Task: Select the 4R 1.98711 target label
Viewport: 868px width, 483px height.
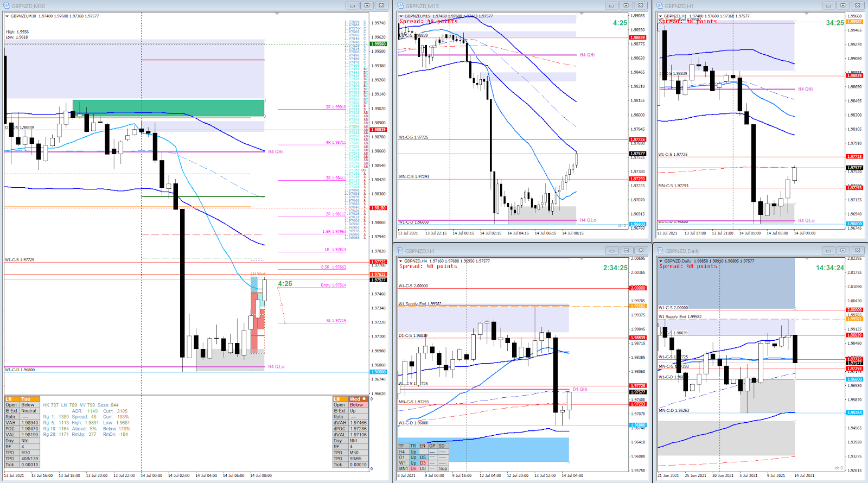Action: point(336,143)
